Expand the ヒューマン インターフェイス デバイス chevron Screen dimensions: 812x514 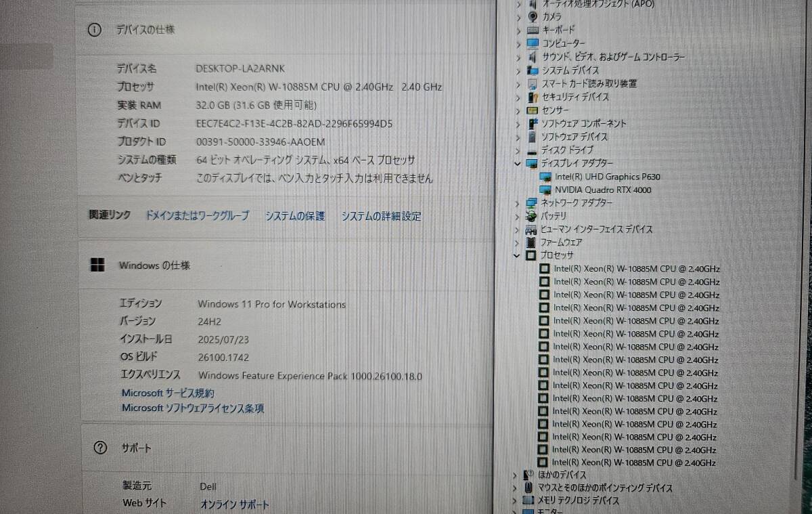[x=518, y=230]
